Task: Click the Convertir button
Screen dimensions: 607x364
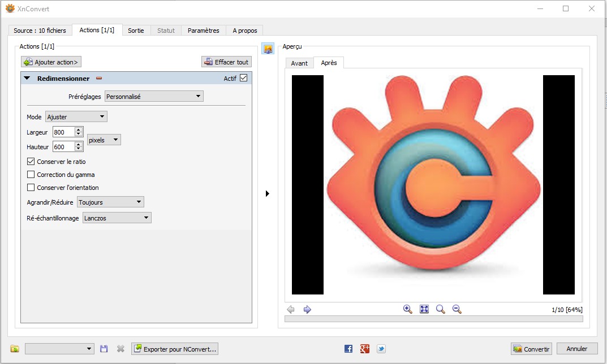Action: click(531, 349)
